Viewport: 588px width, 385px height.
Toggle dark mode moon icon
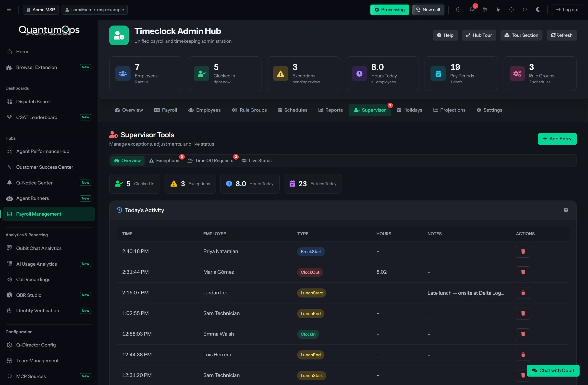pyautogui.click(x=538, y=10)
